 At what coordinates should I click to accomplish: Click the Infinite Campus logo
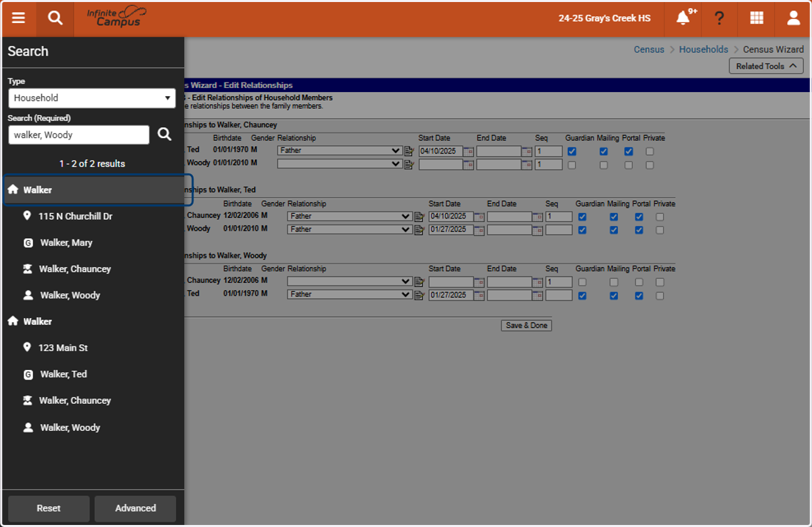pyautogui.click(x=116, y=17)
